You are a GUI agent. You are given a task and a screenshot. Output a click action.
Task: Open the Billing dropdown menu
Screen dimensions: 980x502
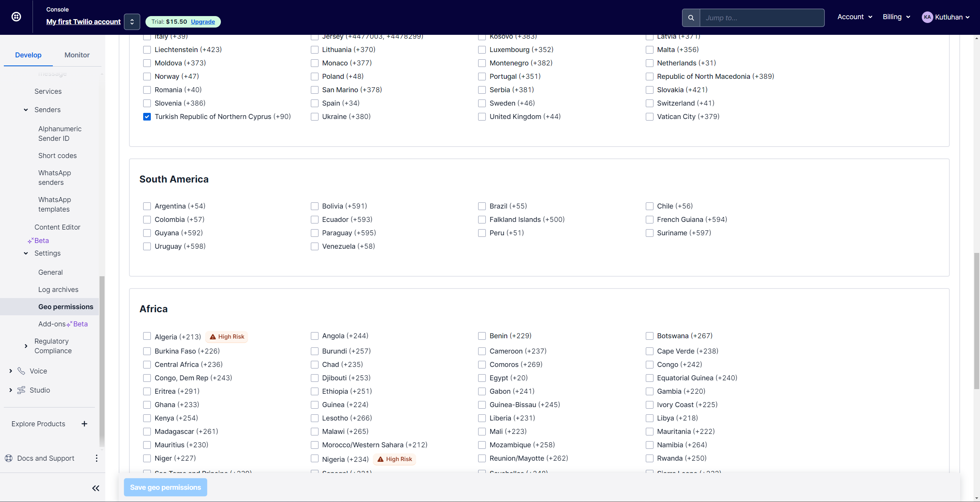[896, 17]
